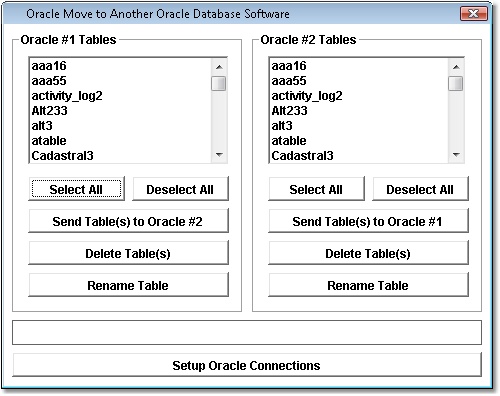Click Rename Table in Oracle #2 panel
This screenshot has height=396, width=500.
click(x=368, y=285)
